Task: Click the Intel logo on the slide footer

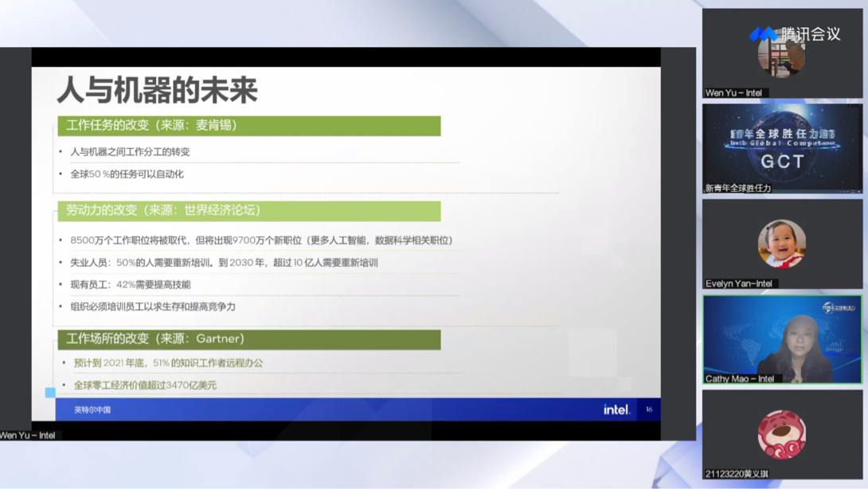Action: [x=616, y=409]
